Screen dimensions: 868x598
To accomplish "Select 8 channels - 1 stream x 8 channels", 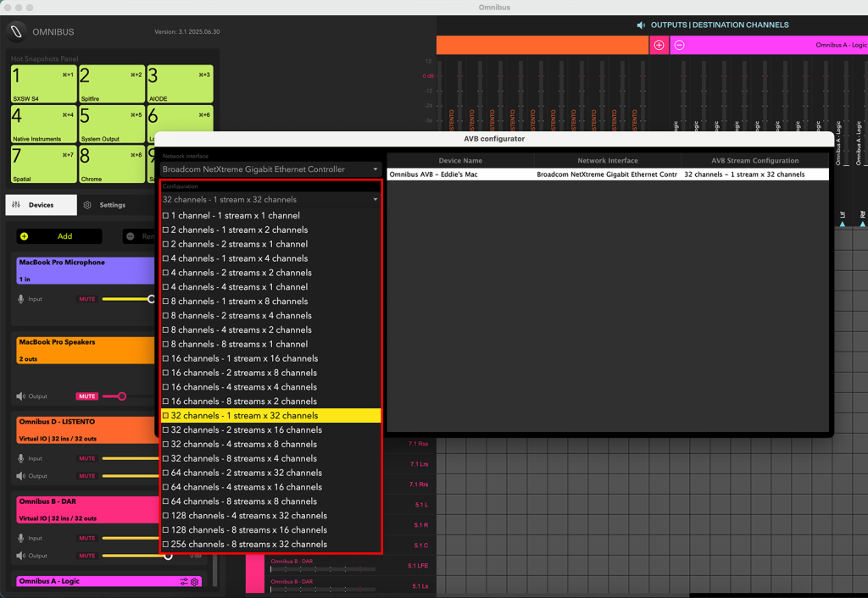I will (270, 302).
